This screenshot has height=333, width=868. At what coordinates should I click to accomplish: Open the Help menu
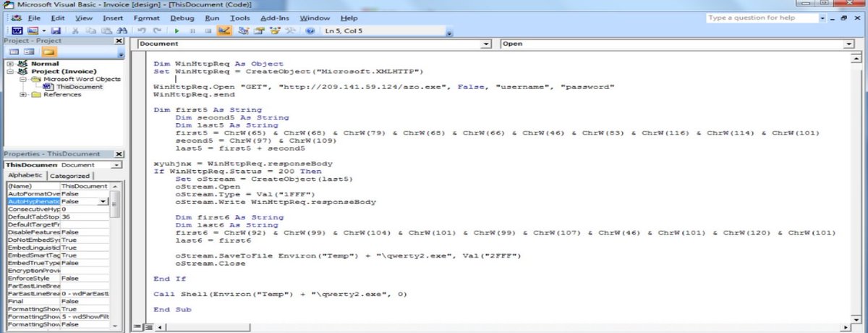coord(349,17)
